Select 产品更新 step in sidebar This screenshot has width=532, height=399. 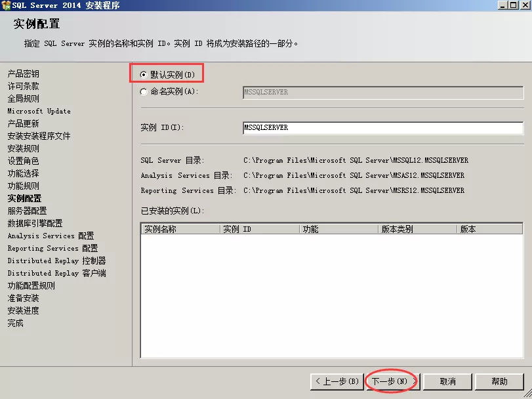[x=24, y=124]
